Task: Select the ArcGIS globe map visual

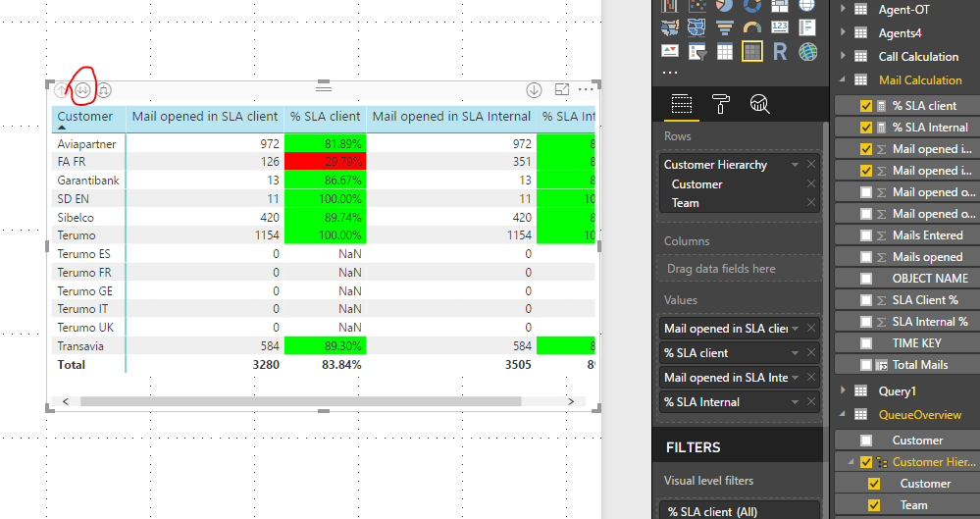Action: click(807, 52)
